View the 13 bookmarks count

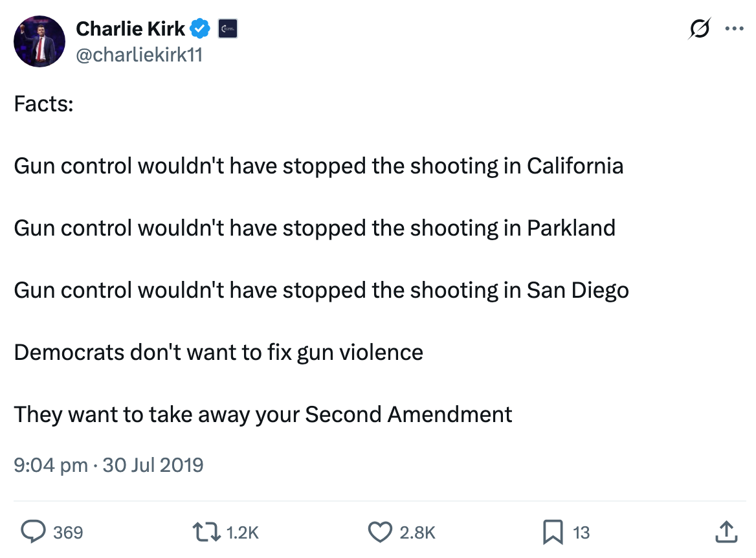click(x=581, y=532)
